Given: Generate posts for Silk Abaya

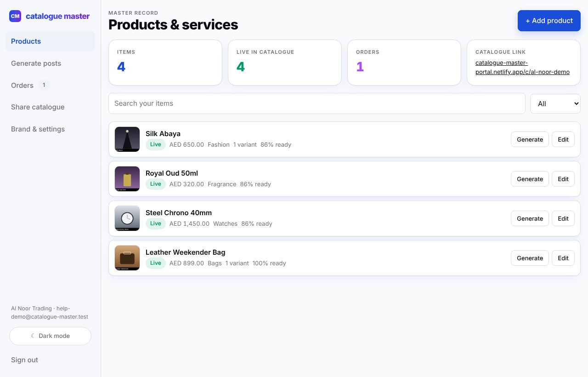Looking at the screenshot, I should point(530,139).
